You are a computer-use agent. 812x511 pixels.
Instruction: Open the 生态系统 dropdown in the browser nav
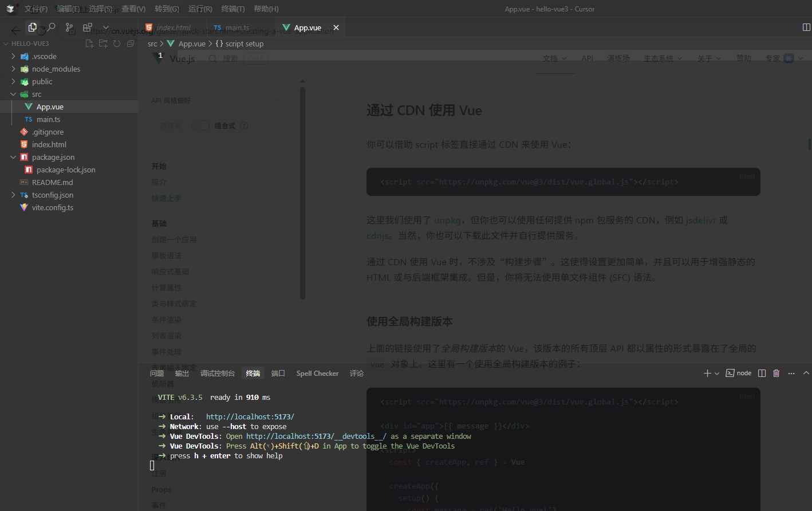(663, 58)
